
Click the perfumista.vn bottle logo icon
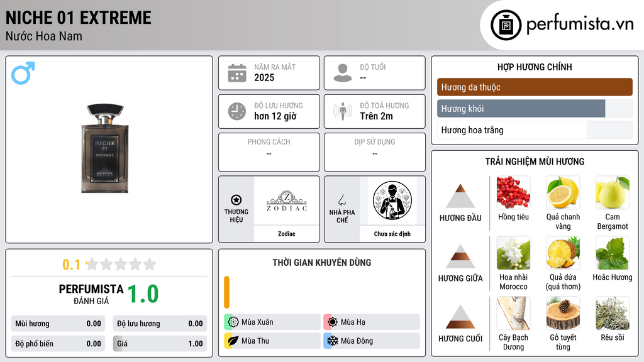pos(506,25)
